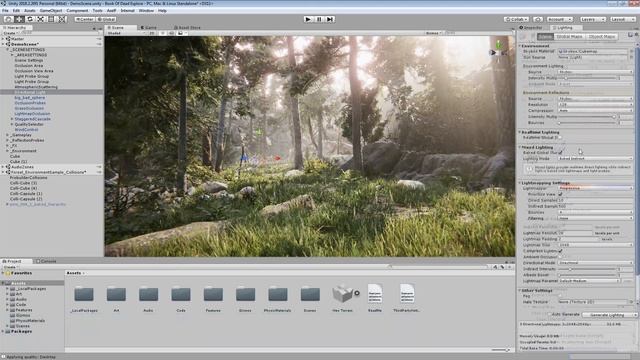Open Object Maps view in Lighting
640x360 pixels.
pyautogui.click(x=602, y=36)
